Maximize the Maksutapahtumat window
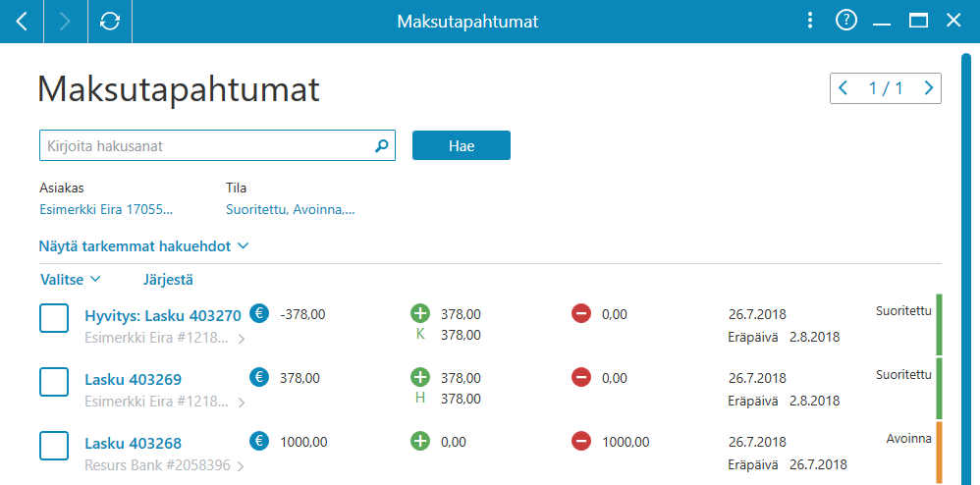980x485 pixels. click(x=918, y=22)
